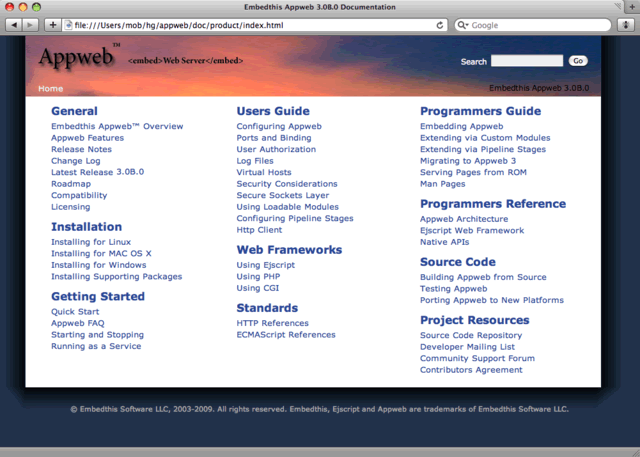Click the green zoom window button

point(49,7)
